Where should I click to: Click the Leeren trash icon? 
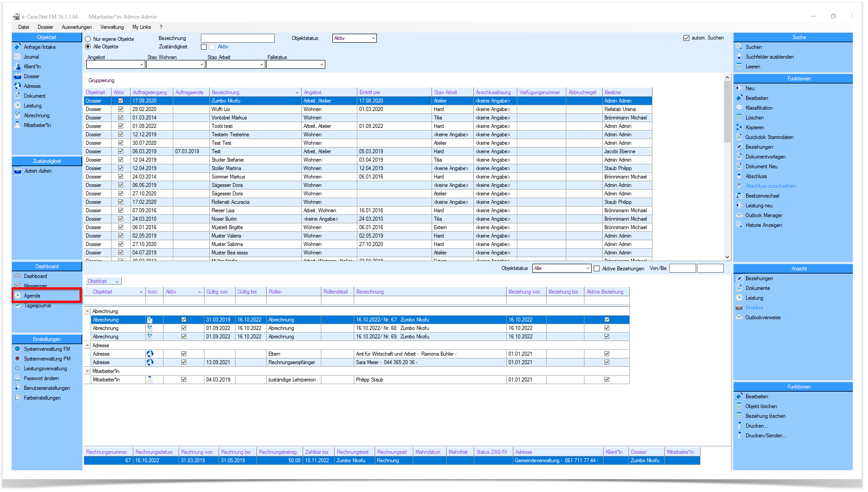tap(739, 67)
